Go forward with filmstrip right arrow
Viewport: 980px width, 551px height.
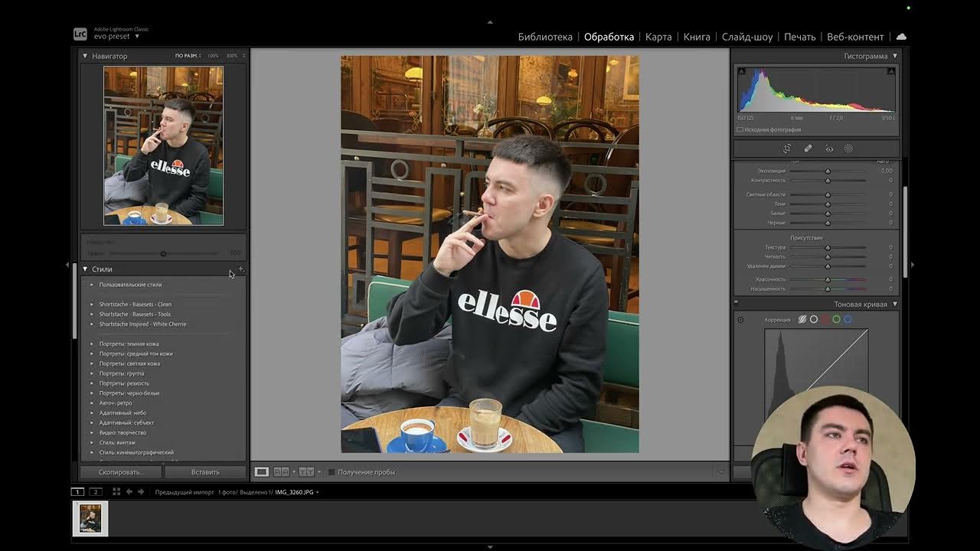[141, 492]
